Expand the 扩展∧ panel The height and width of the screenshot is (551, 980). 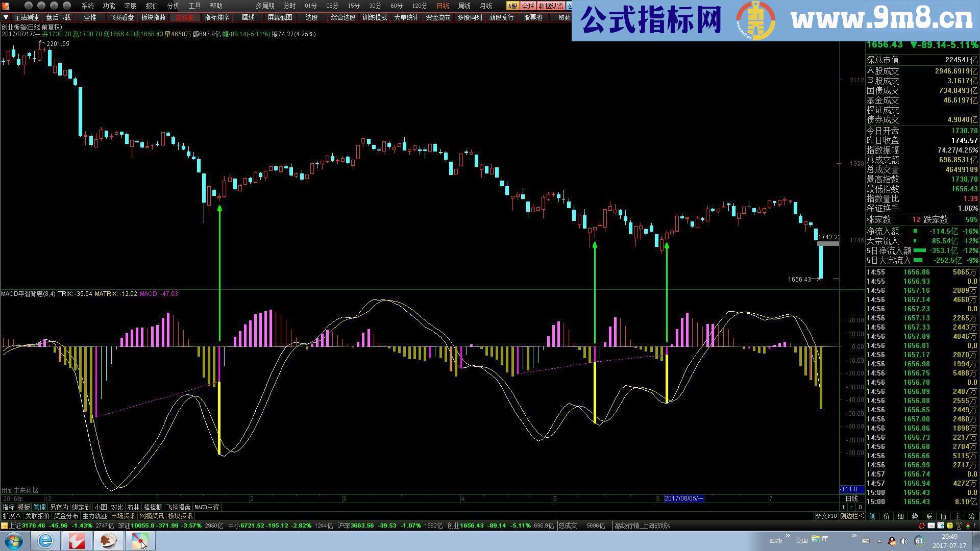tap(12, 516)
